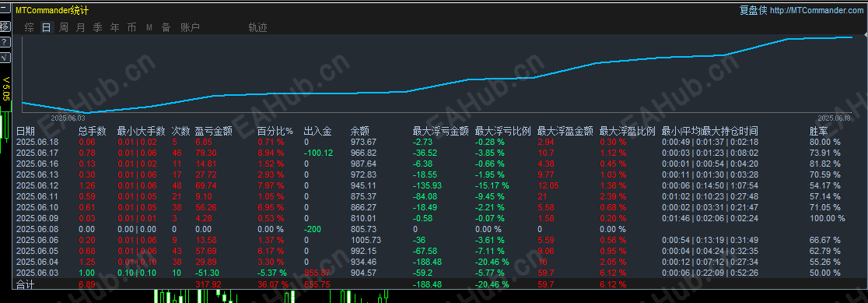The width and height of the screenshot is (868, 303).
Task: Select the 年 yearly tab
Action: pyautogui.click(x=114, y=27)
